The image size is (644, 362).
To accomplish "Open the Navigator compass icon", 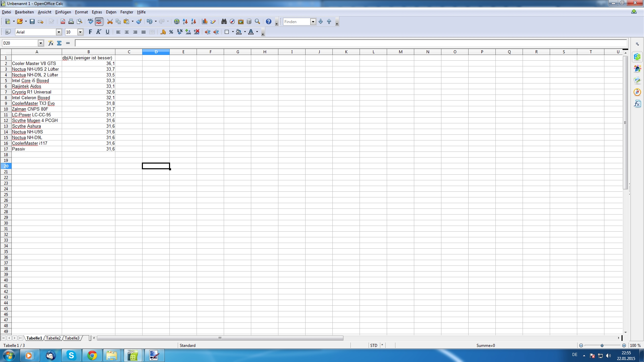I will (232, 22).
